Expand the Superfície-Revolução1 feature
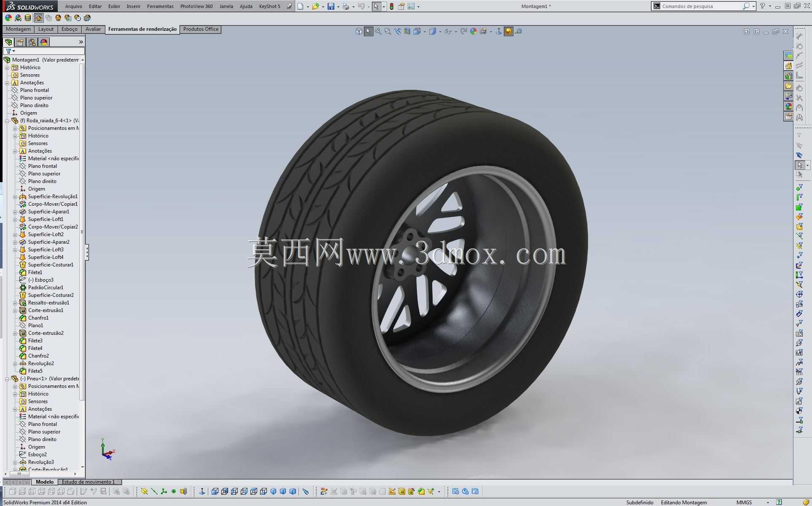This screenshot has width=812, height=506. [x=15, y=196]
